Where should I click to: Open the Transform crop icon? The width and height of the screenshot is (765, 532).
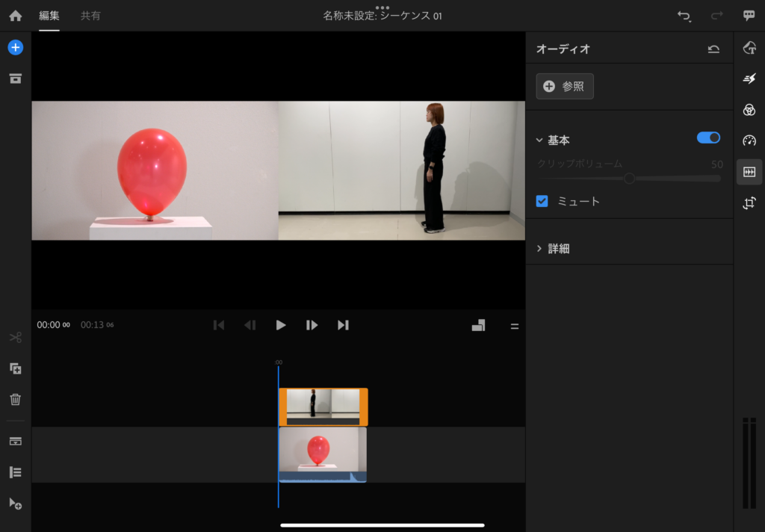(749, 202)
